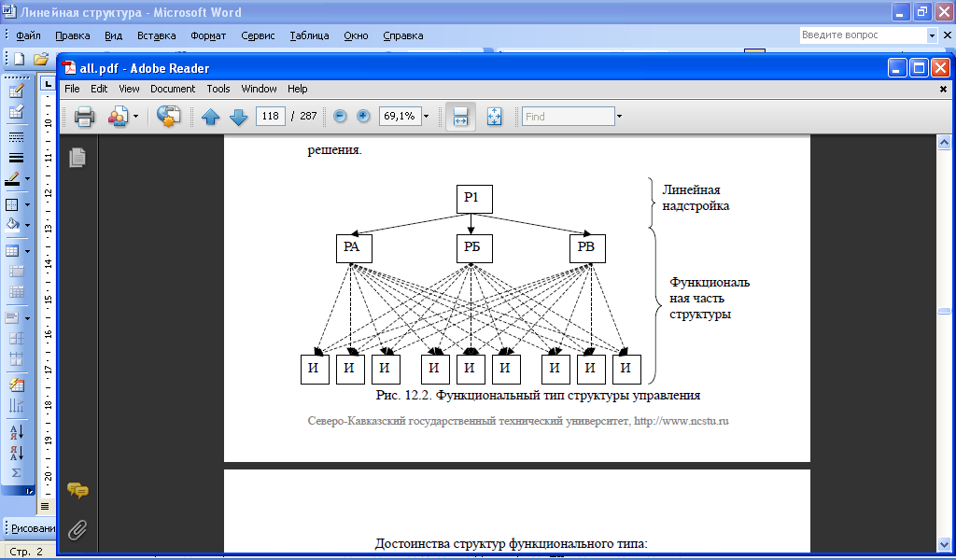The height and width of the screenshot is (560, 956).
Task: Click the page number field showing 118
Action: tap(271, 116)
